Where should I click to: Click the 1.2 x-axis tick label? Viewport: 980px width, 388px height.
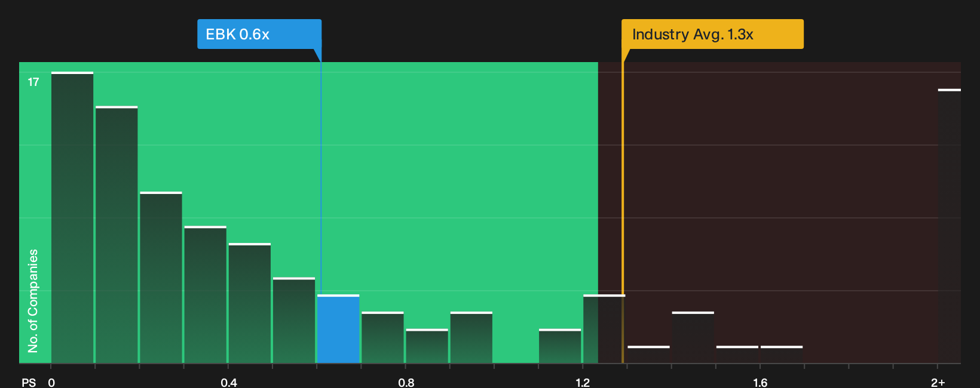[x=583, y=383]
